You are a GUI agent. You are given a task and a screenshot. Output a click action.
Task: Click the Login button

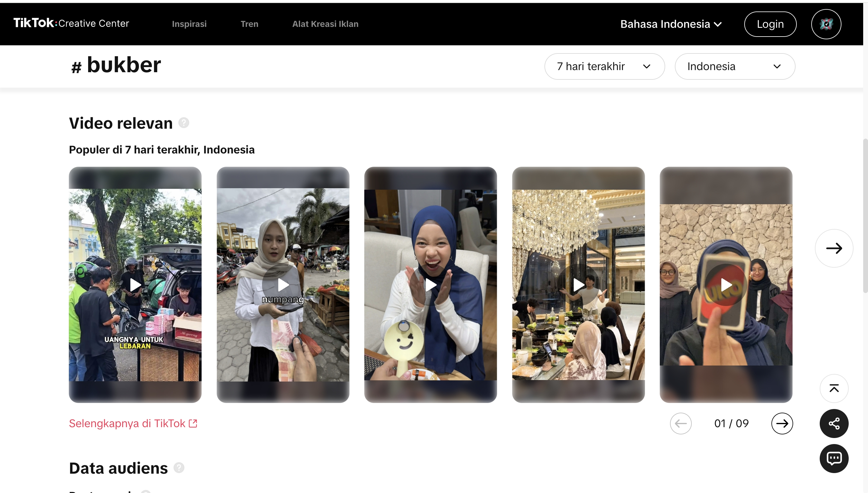pos(770,24)
